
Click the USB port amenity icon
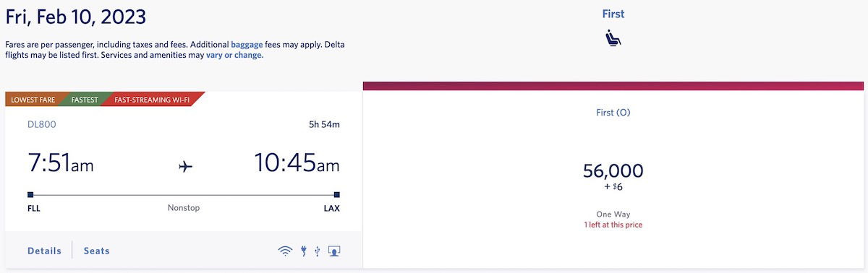[318, 251]
